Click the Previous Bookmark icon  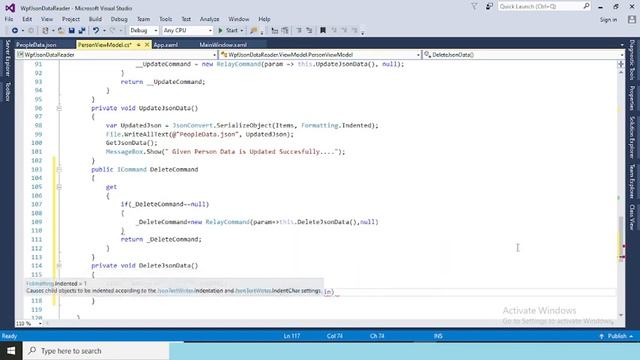tap(333, 30)
